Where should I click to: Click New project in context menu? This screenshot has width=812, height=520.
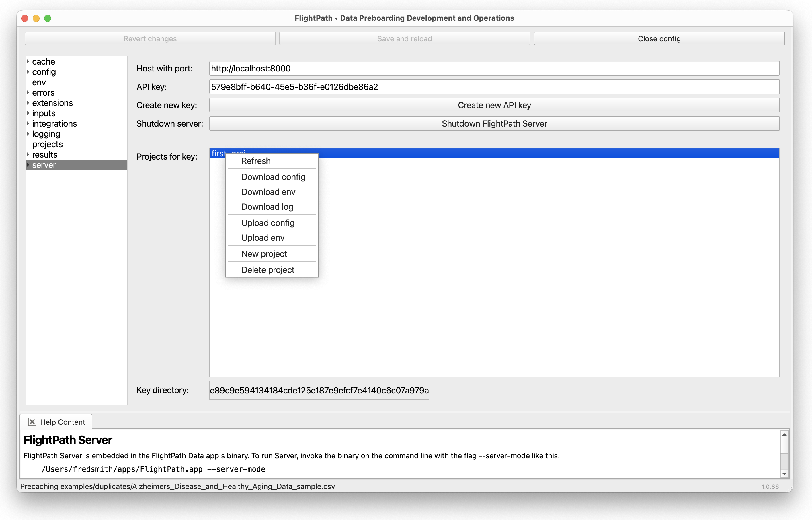[264, 254]
